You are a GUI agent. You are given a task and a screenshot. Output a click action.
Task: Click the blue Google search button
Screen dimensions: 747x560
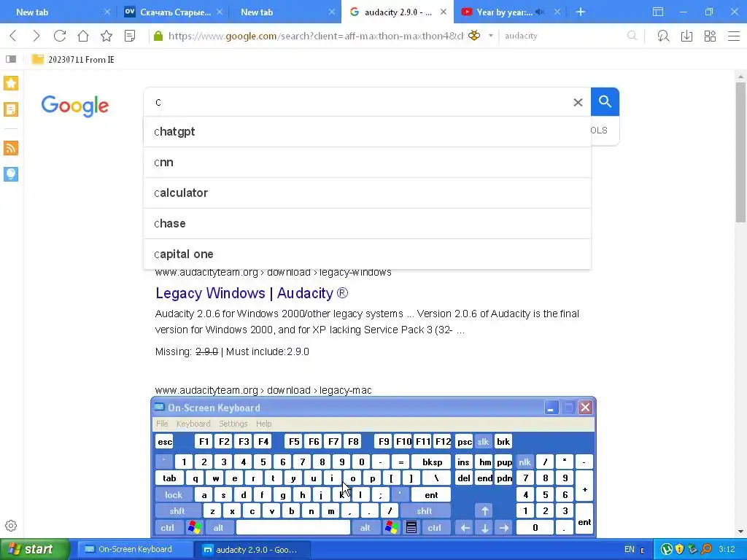[x=605, y=101]
